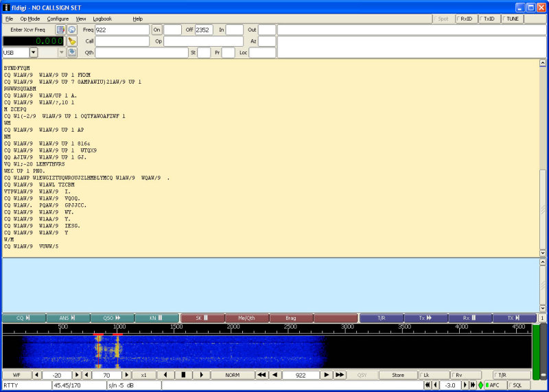Click the squelch level slider beside waterfall
Screen dimensions: 549x392
pos(543,352)
